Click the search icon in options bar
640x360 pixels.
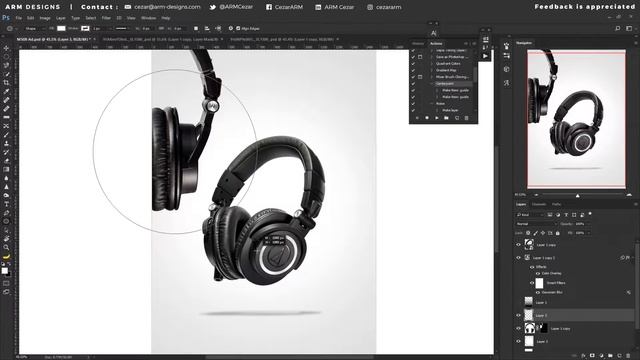coord(618,28)
